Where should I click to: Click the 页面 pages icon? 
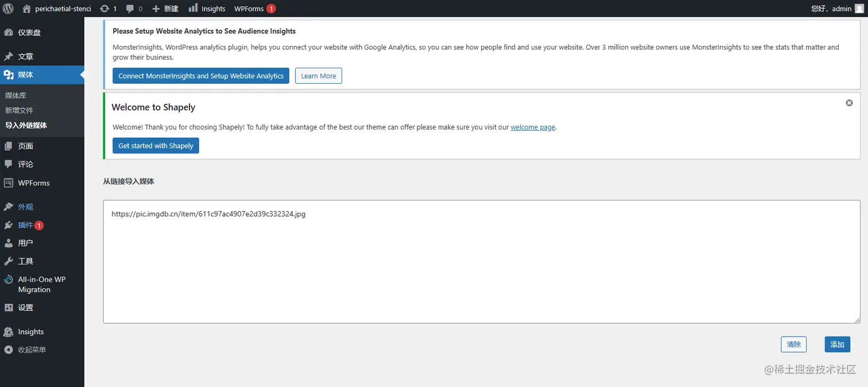coord(9,146)
